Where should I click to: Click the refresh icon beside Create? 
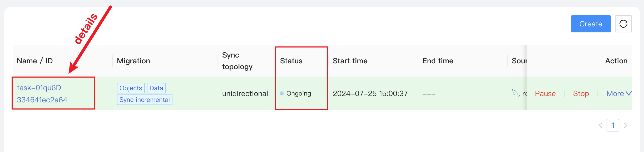point(623,24)
